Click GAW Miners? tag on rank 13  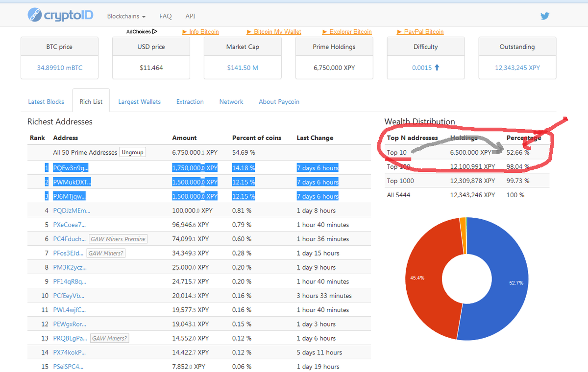110,338
